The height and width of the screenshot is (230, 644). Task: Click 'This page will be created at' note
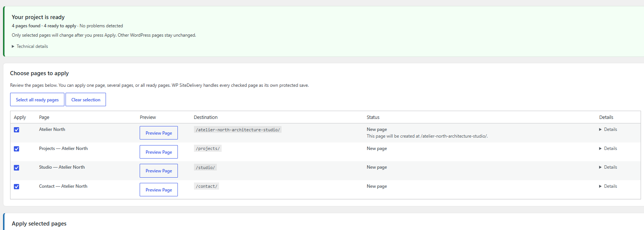(x=427, y=136)
